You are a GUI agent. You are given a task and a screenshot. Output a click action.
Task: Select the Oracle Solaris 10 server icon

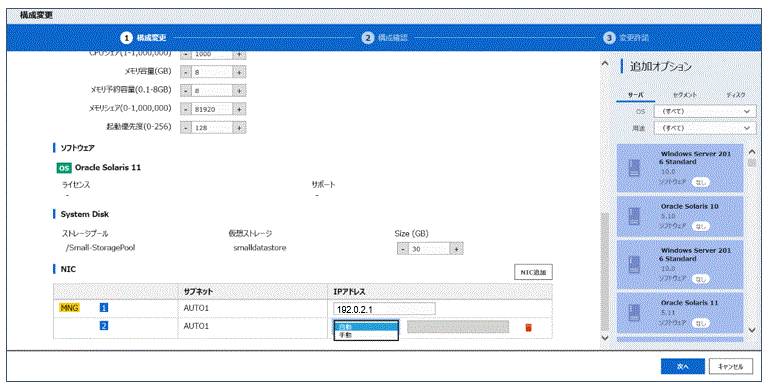(634, 217)
